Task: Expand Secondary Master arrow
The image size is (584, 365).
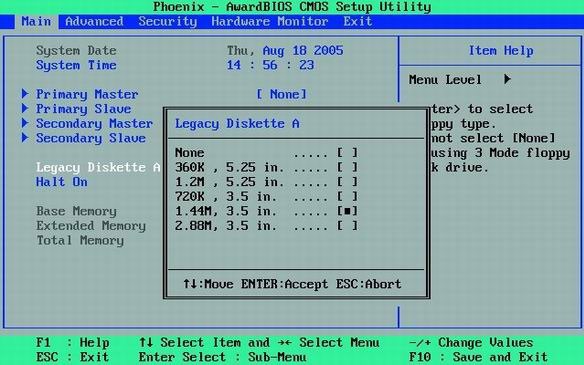Action: 25,123
